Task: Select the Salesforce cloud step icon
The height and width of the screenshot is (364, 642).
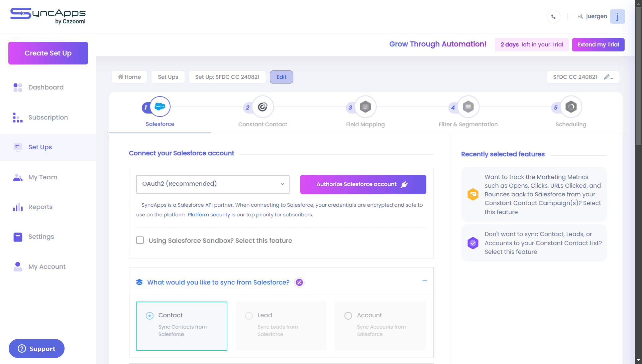Action: click(x=160, y=107)
